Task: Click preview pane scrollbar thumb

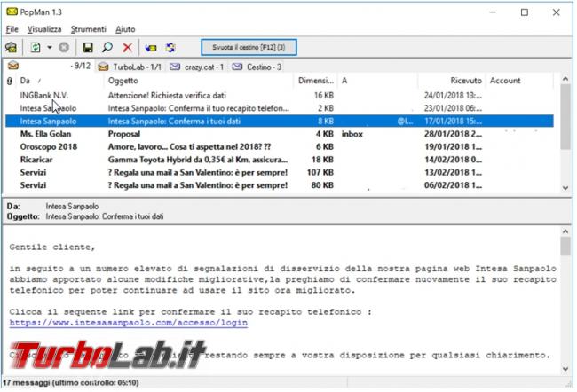Action: tap(565, 246)
